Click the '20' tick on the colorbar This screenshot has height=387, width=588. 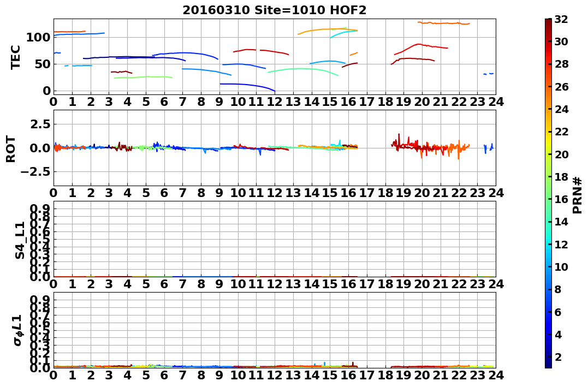(561, 154)
